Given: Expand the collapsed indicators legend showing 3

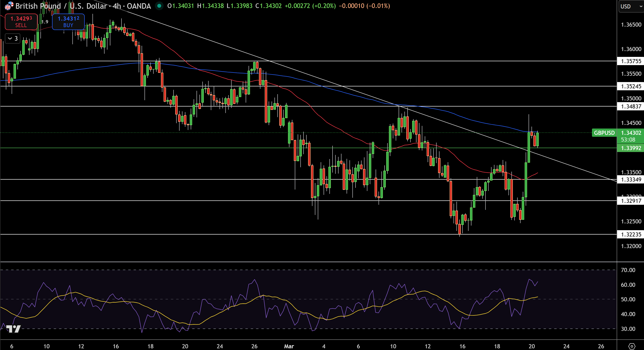Looking at the screenshot, I should tap(13, 38).
